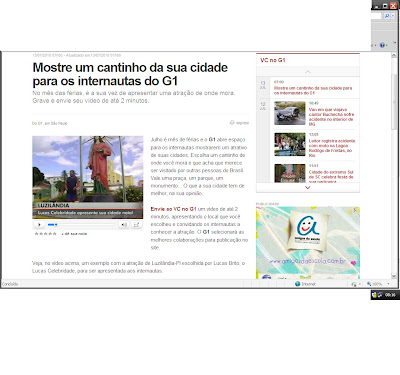Click the video of the Luzilândia statue

88,177
